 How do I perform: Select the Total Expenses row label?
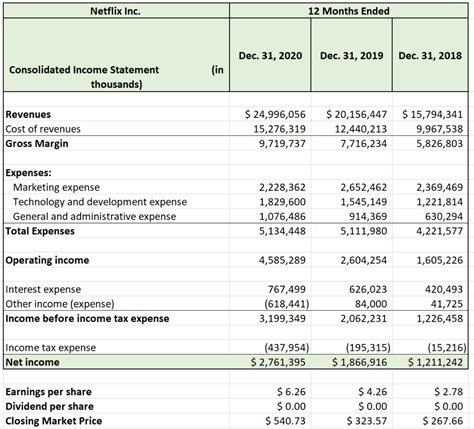click(x=40, y=231)
